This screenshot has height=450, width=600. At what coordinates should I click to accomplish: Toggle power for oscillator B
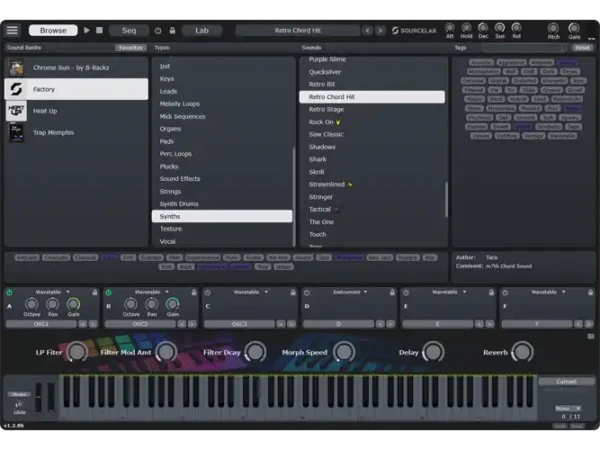pyautogui.click(x=108, y=292)
